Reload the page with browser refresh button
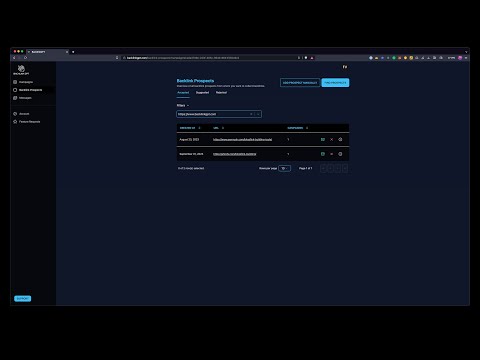Image resolution: width=480 pixels, height=360 pixels. click(x=25, y=58)
